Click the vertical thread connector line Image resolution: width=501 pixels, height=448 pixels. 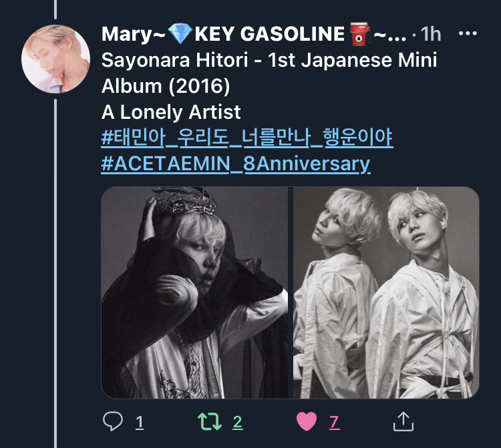pyautogui.click(x=55, y=273)
